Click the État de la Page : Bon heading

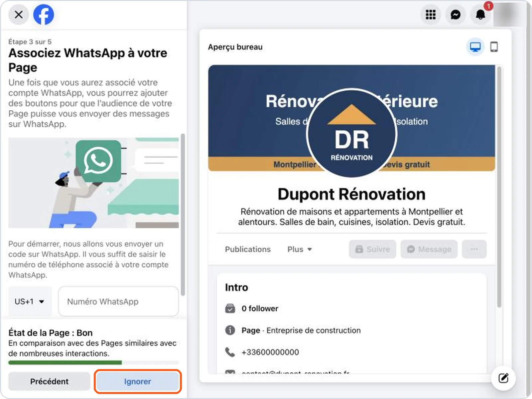(51, 333)
